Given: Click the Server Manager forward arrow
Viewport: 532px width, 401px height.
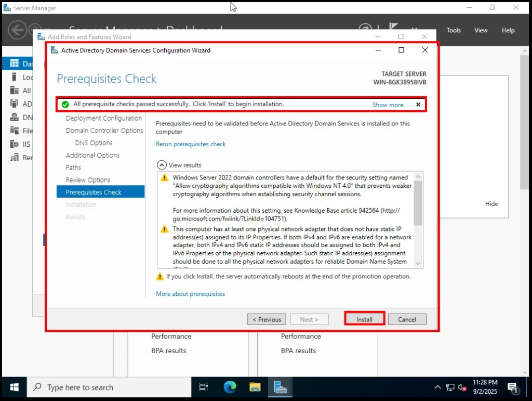Looking at the screenshot, I should [35, 28].
